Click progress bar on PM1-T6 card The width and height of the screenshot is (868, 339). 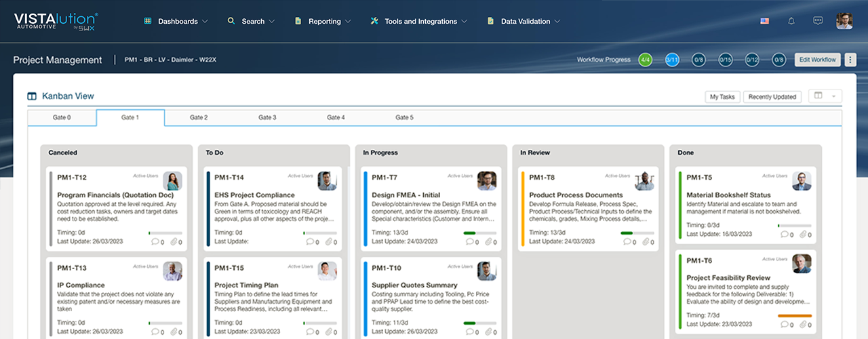coord(794,316)
